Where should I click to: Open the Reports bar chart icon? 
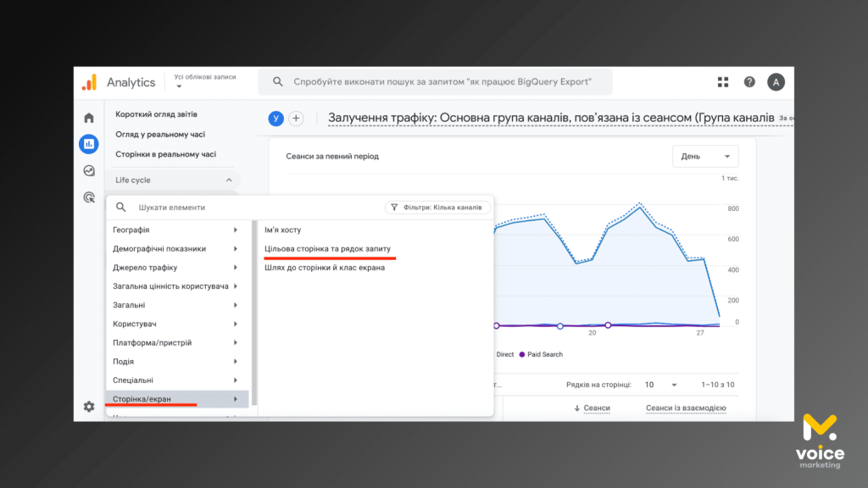tap(89, 144)
